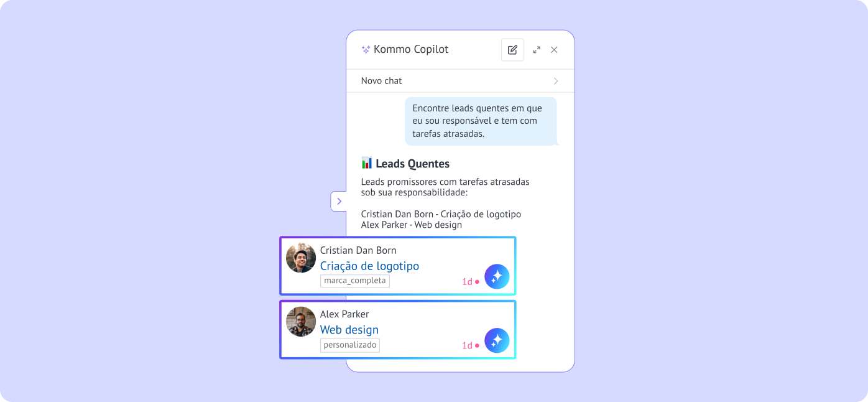Open the Criação de logotipo lead link

[369, 266]
